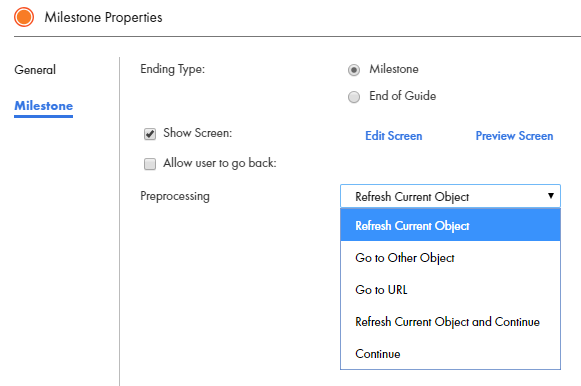Choose Refresh Current Object highlighted option
Image resolution: width=581 pixels, height=386 pixels.
coord(450,225)
